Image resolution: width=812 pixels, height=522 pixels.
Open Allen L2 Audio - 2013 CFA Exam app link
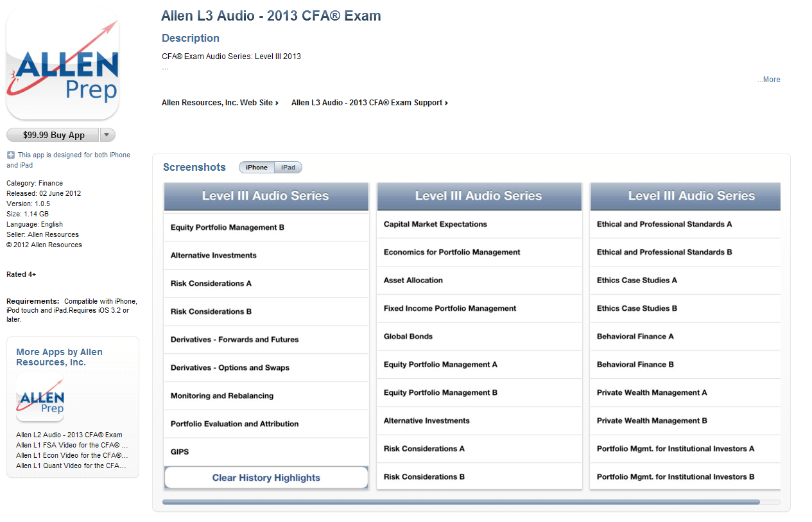click(69, 435)
